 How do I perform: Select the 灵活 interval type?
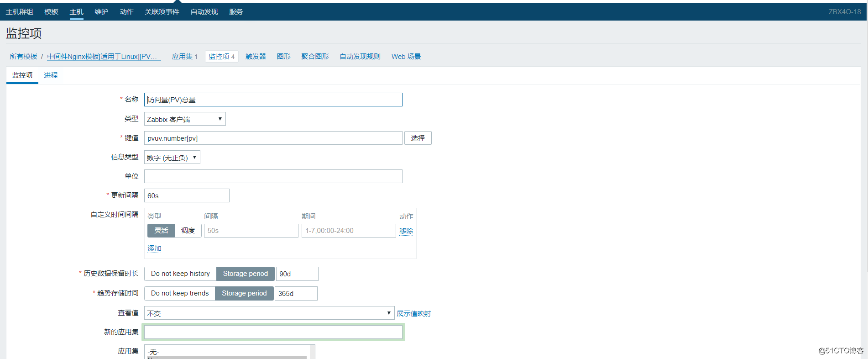point(161,231)
